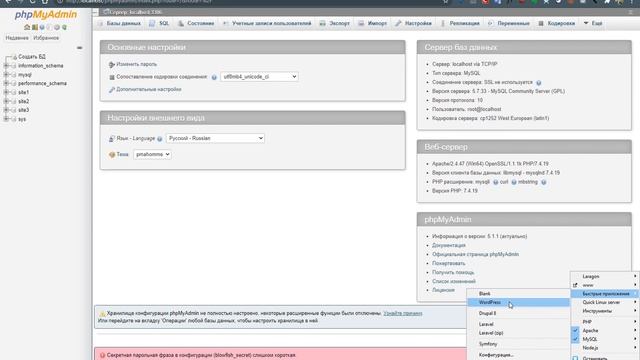Switch to the Импорт tab
Image resolution: width=640 pixels, height=360 pixels.
pyautogui.click(x=373, y=23)
